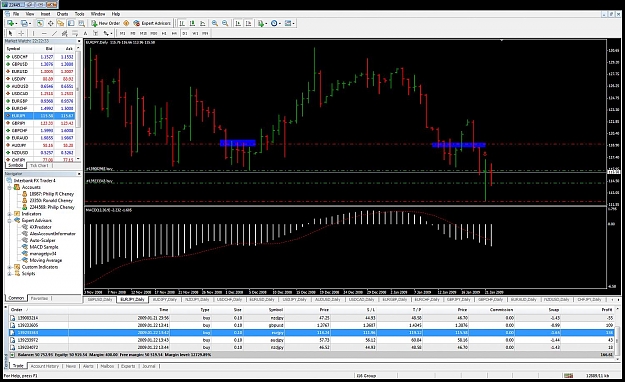
Task: Select the Cursor arrow tool
Action: coord(10,33)
